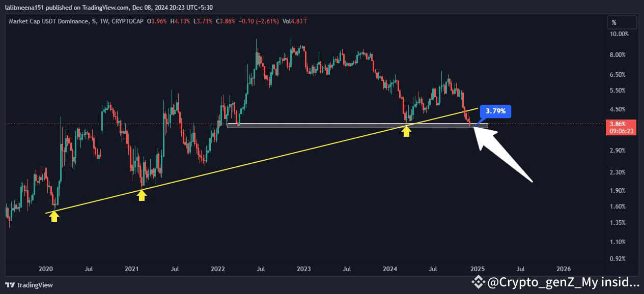
Task: Select the yellow arrow marker below the 2024 touchpoint
Action: (406, 132)
